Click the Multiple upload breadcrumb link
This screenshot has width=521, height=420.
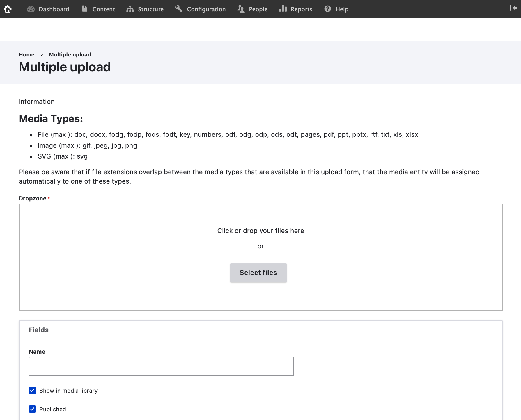tap(70, 54)
